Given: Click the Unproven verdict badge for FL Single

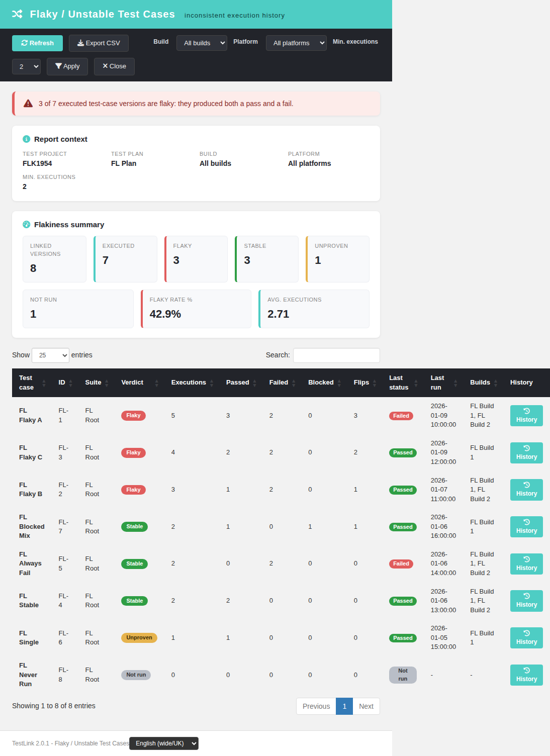Looking at the screenshot, I should tap(139, 638).
